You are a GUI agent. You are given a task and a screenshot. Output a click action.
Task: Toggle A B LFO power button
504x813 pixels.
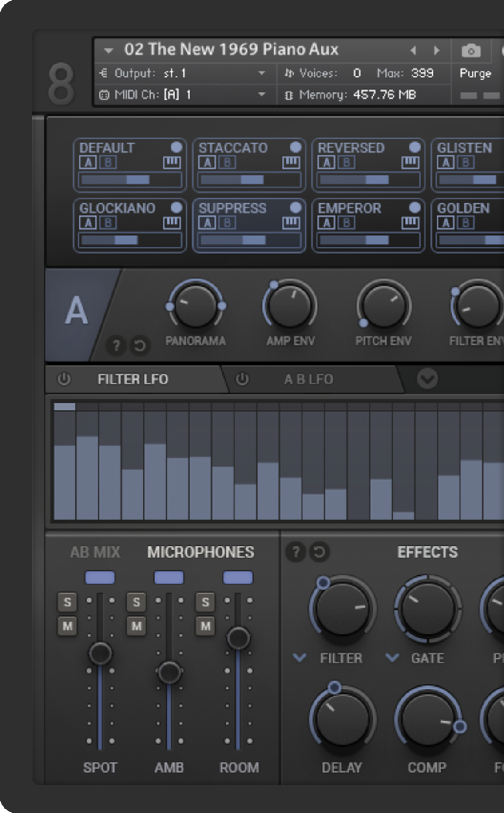242,379
